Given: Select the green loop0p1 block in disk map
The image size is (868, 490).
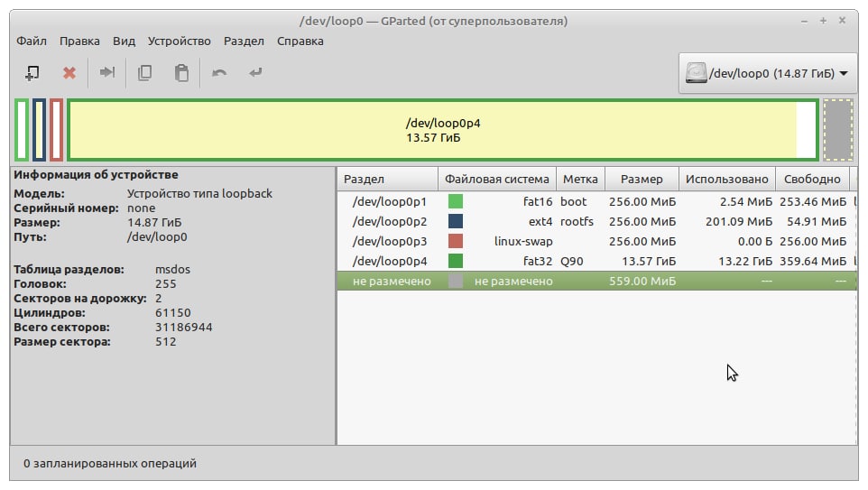Looking at the screenshot, I should (x=22, y=130).
